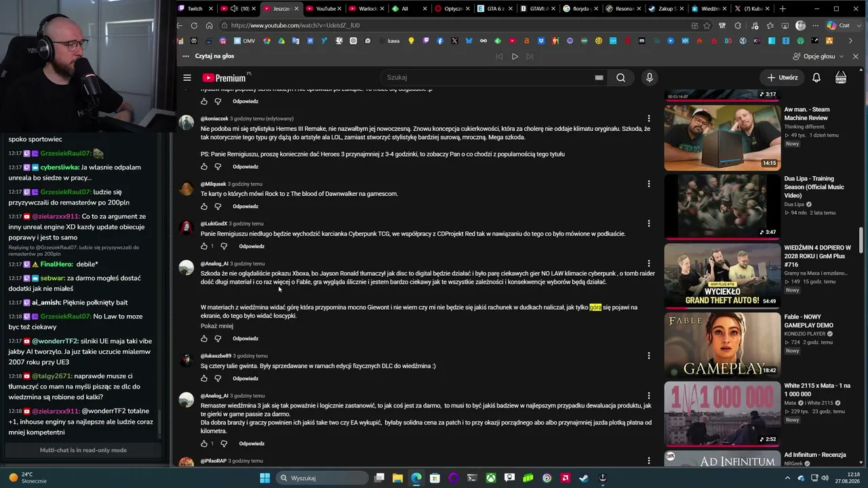The width and height of the screenshot is (868, 488).
Task: Open @LukiGodX channel link
Action: [214, 224]
